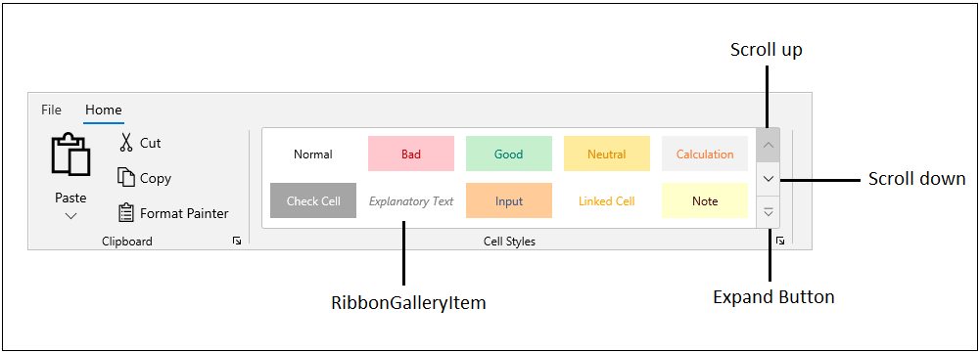980x353 pixels.
Task: Click the Paste clipboard icon
Action: click(70, 154)
